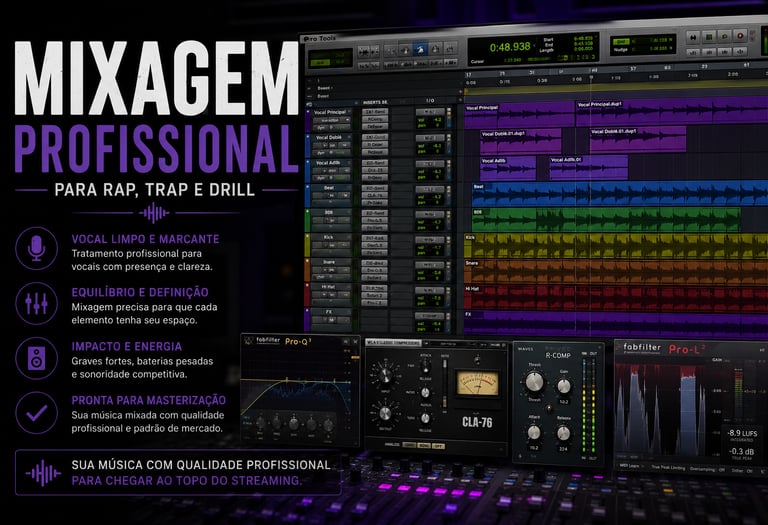The image size is (768, 525).
Task: Select the 808 track name
Action: tap(329, 213)
